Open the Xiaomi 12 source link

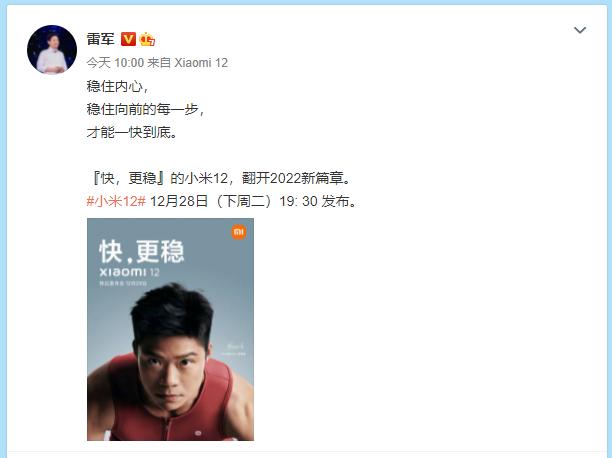pyautogui.click(x=201, y=62)
